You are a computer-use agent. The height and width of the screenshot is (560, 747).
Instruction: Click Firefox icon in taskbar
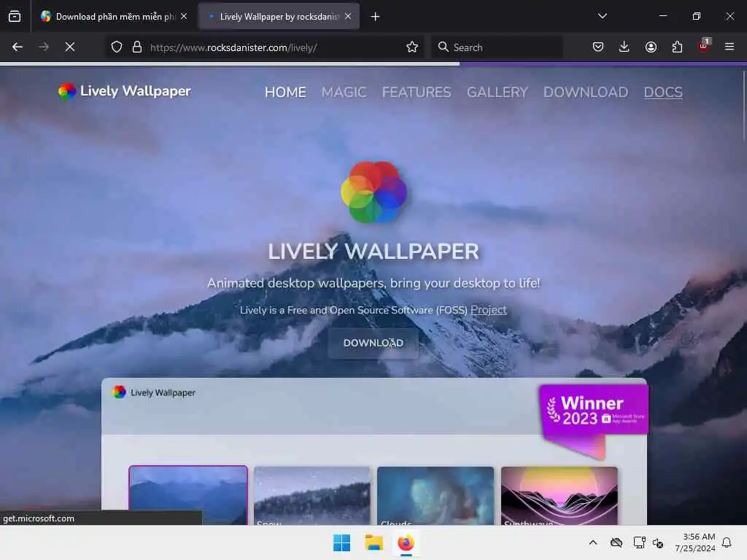[406, 542]
